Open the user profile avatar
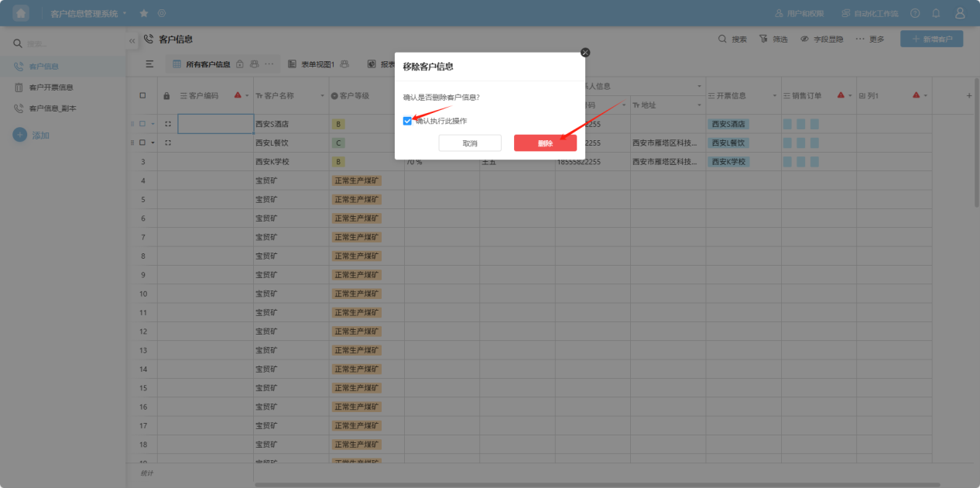980x488 pixels. pos(960,13)
